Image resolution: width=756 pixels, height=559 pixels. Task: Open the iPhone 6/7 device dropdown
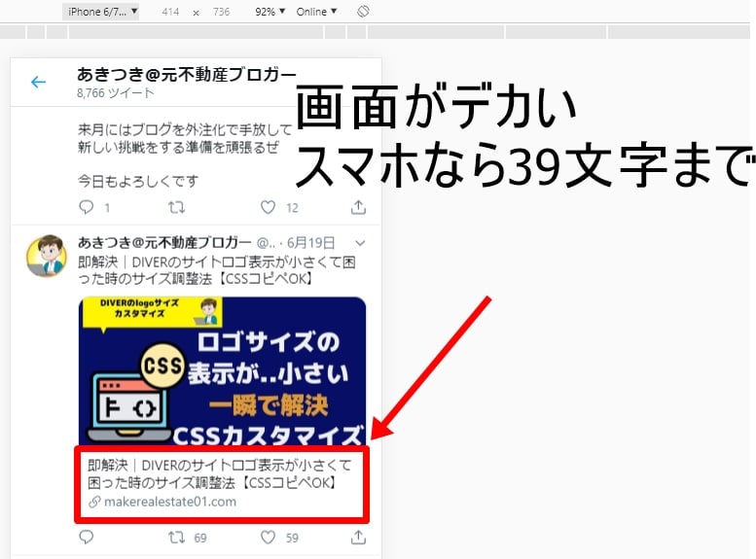tap(101, 12)
